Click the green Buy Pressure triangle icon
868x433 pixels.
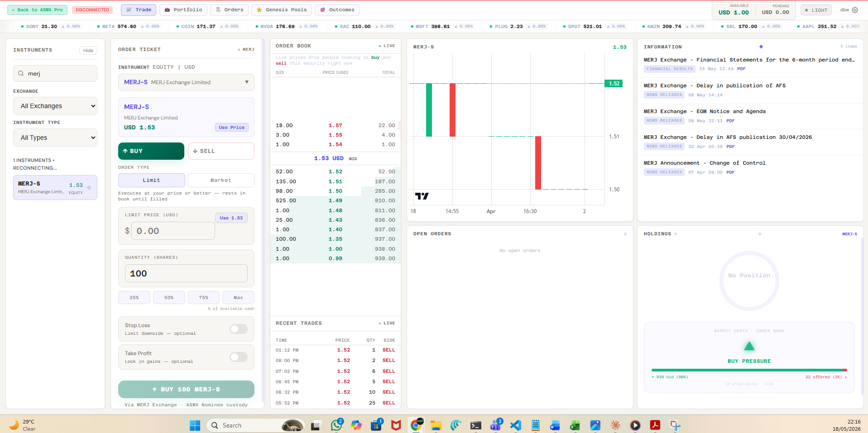pos(749,346)
